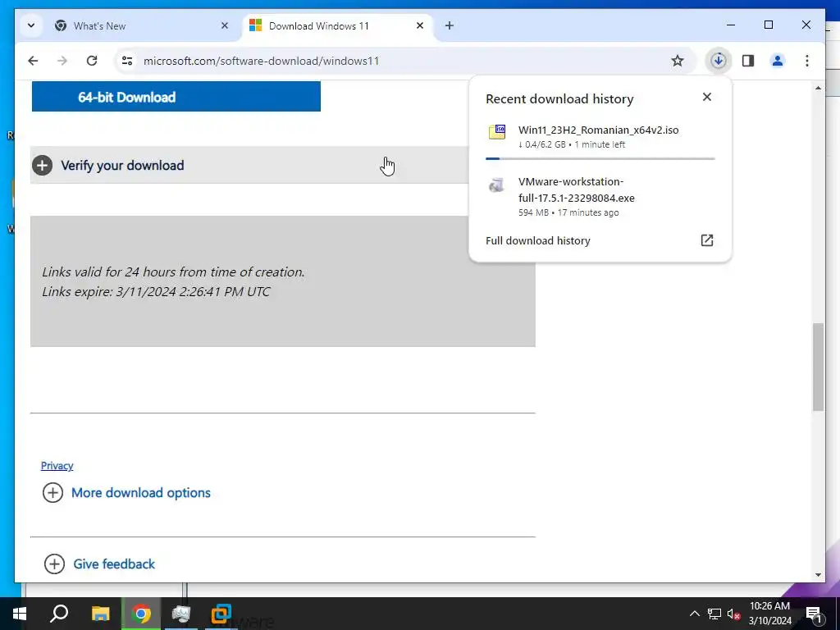
Task: Expand the Verify your download section
Action: 249,165
